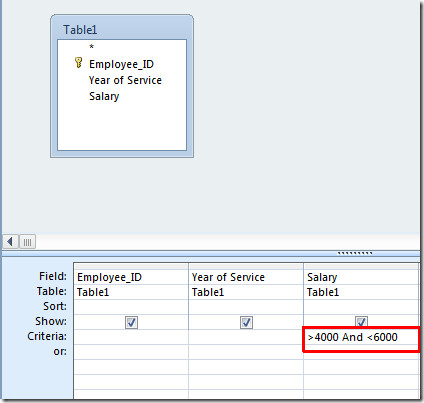Toggle the Show checkbox for Salary column

[x=361, y=322]
